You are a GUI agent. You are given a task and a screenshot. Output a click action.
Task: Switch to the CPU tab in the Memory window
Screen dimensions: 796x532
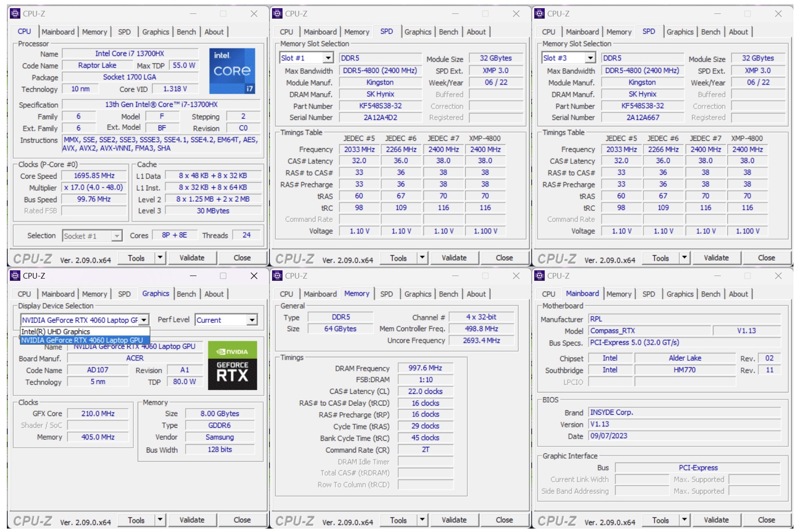click(x=286, y=294)
